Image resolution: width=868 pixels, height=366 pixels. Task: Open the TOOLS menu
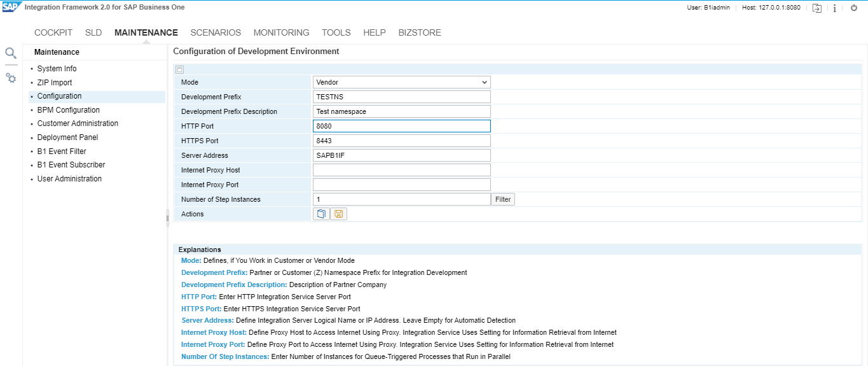pyautogui.click(x=336, y=32)
